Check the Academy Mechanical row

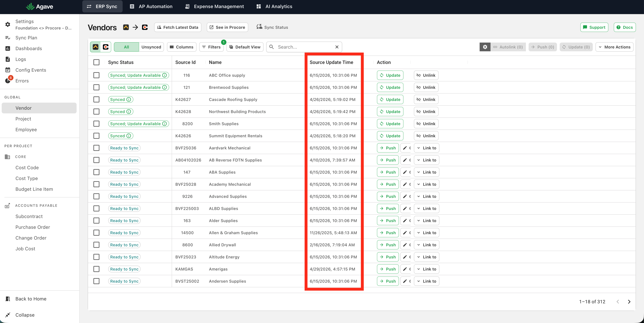pyautogui.click(x=97, y=184)
